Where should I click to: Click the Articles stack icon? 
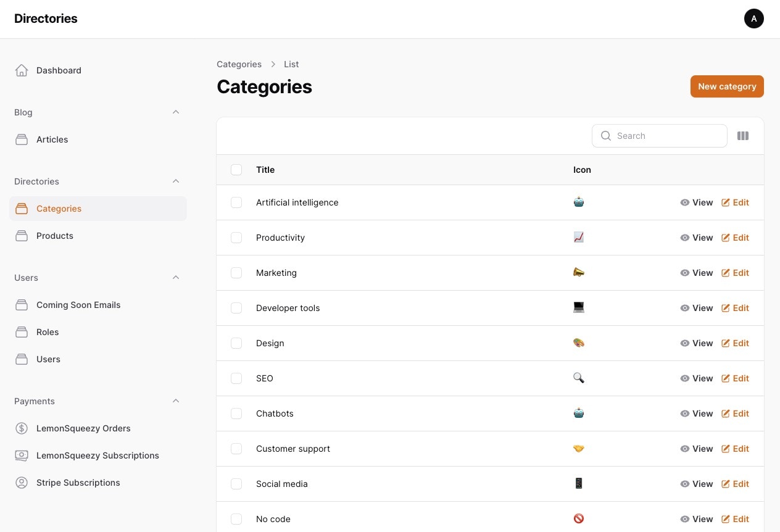pyautogui.click(x=22, y=139)
